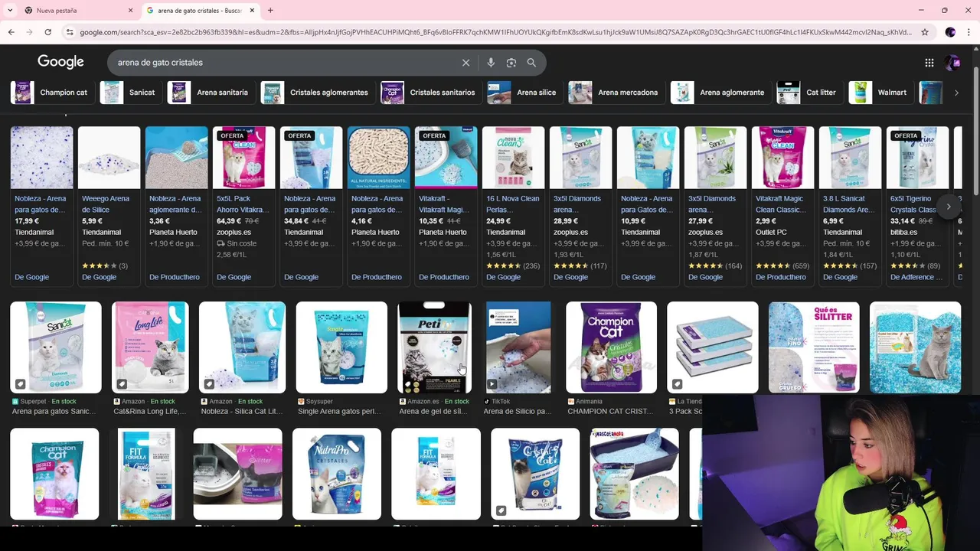Click the URL address bar
This screenshot has height=551, width=980.
pyautogui.click(x=496, y=32)
